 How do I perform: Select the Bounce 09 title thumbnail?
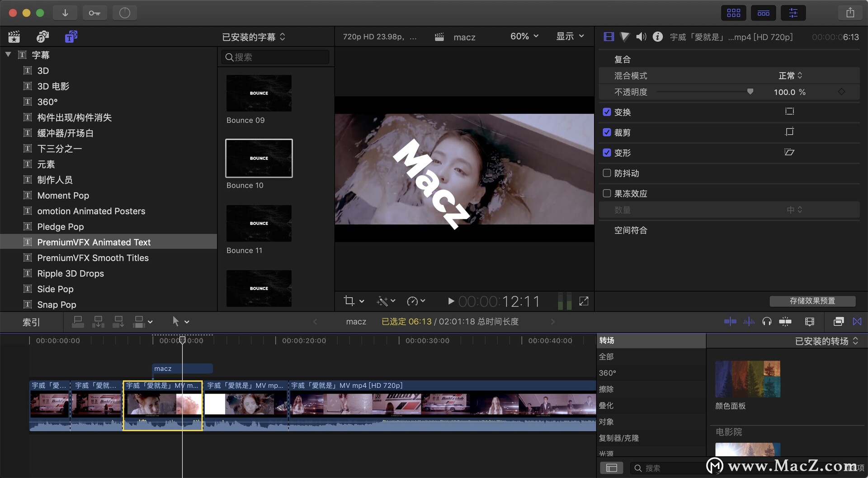(x=259, y=93)
